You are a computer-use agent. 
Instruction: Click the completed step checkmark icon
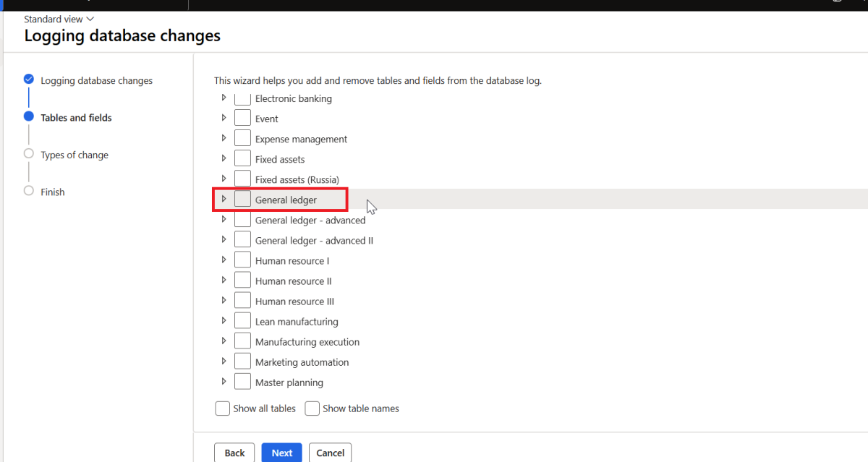[x=29, y=79]
